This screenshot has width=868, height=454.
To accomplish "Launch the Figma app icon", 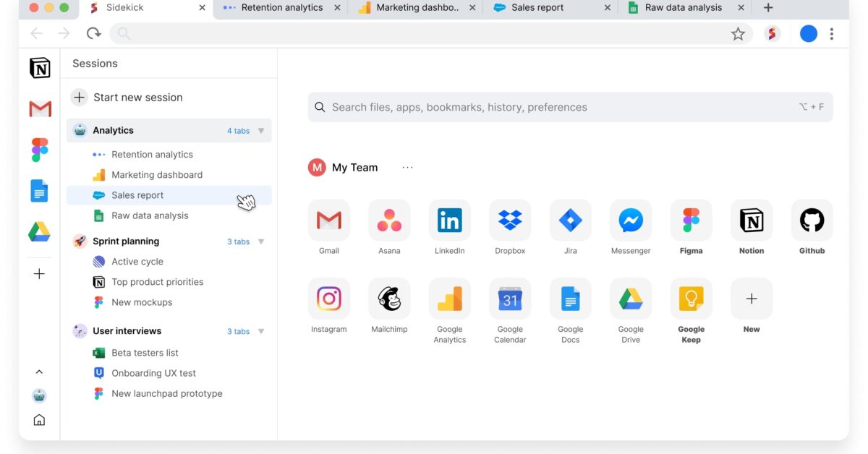I will click(x=691, y=220).
